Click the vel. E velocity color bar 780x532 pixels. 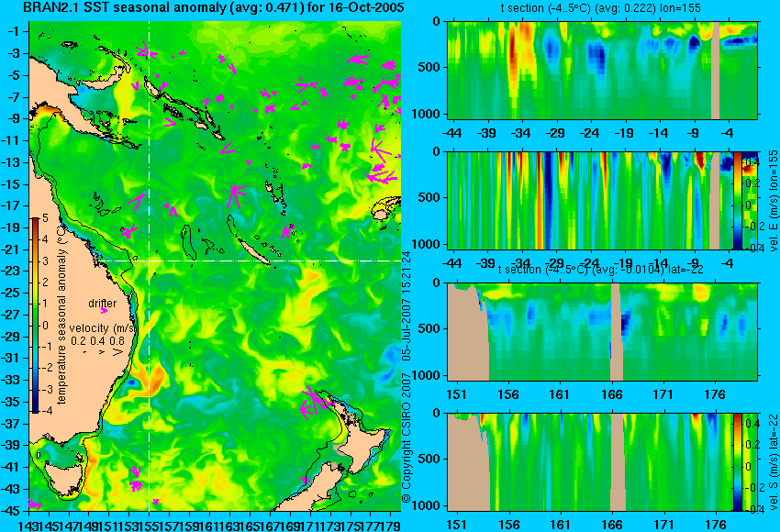737,200
